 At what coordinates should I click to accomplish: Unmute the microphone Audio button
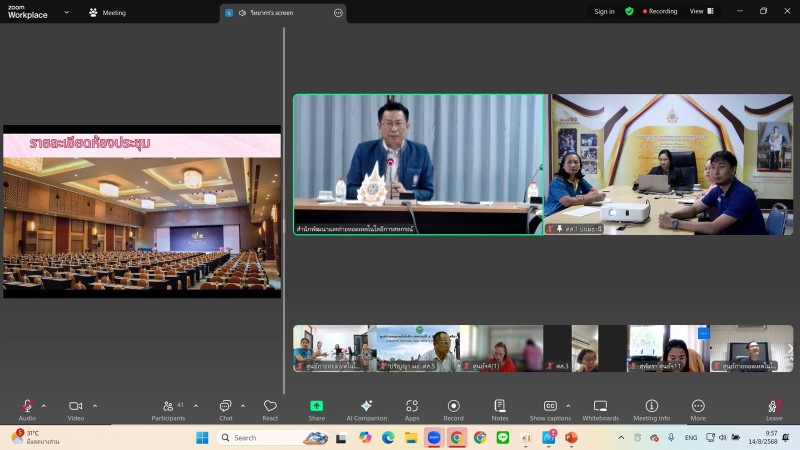(27, 406)
